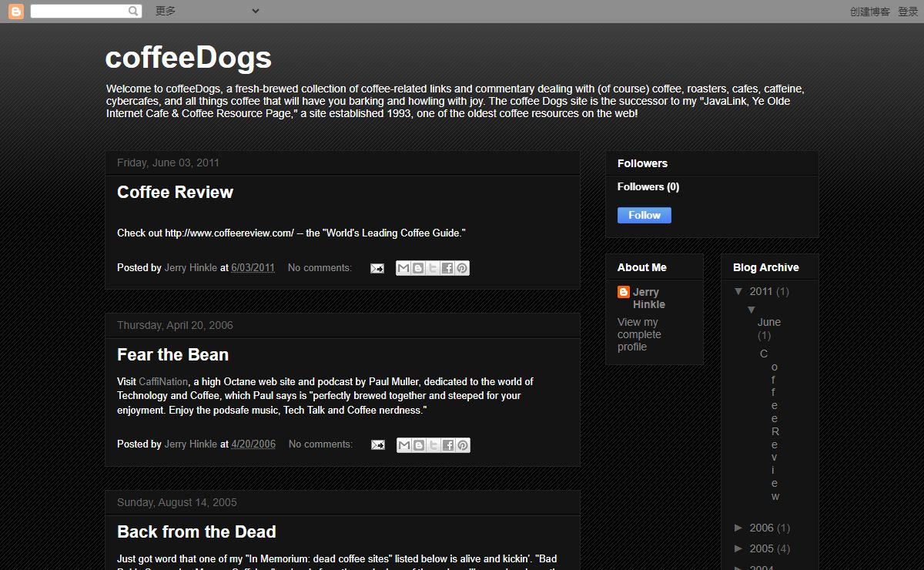The height and width of the screenshot is (570, 924).
Task: Click the 登录 sign-in link
Action: click(x=908, y=12)
